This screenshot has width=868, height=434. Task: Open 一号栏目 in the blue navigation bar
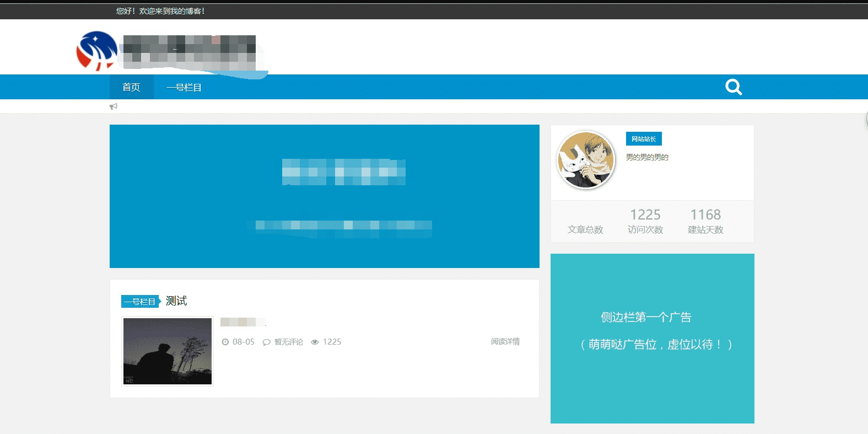pyautogui.click(x=184, y=87)
